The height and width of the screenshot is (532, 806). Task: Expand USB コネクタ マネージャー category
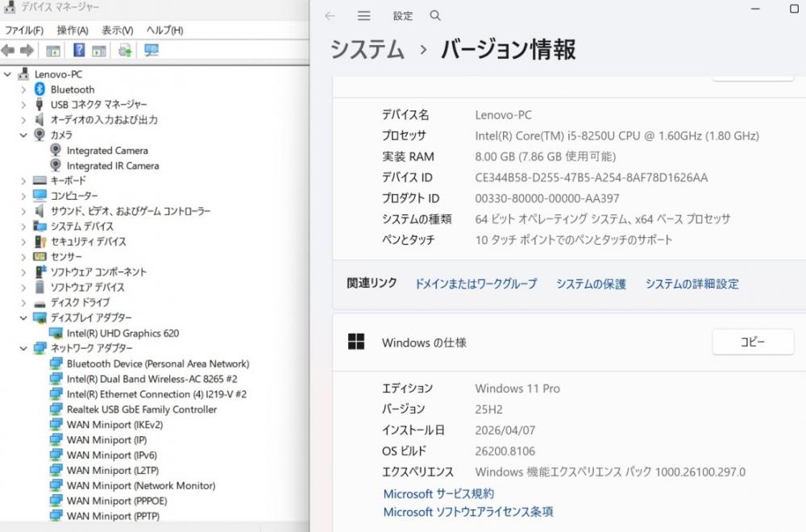click(23, 105)
